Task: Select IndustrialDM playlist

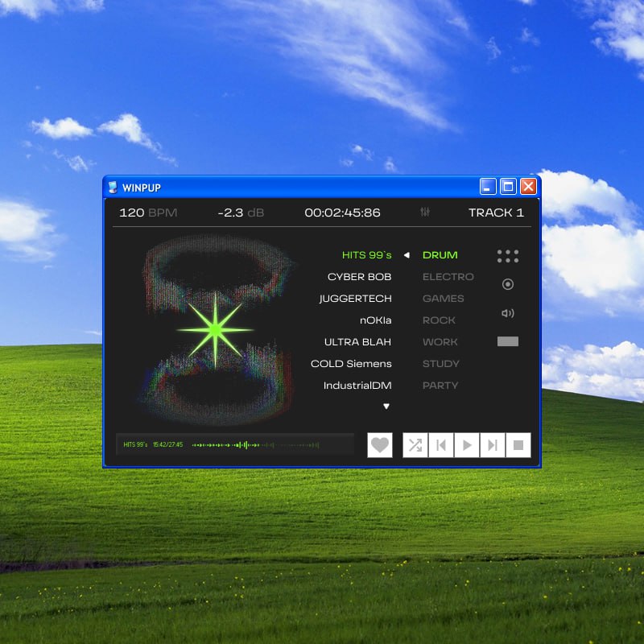Action: (x=357, y=386)
